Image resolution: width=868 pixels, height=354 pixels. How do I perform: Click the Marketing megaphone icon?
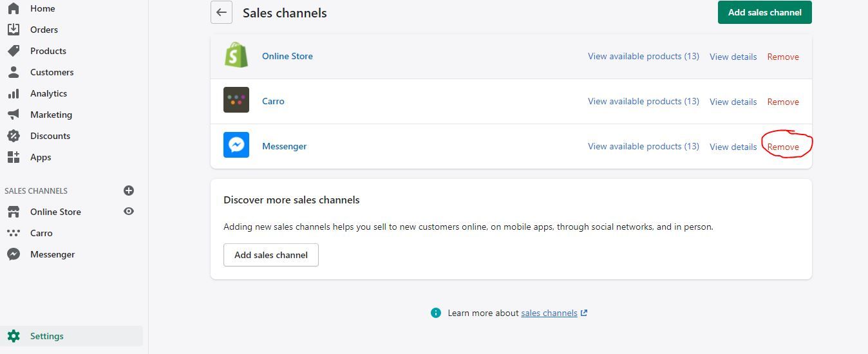pos(14,115)
